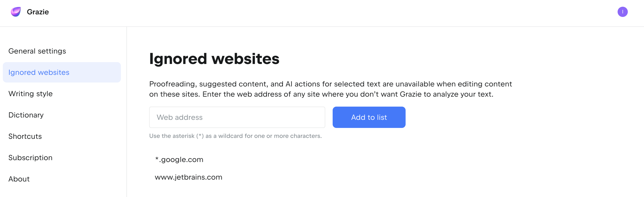Screen dimensions: 644x197
Task: Select the *.google.com ignored entry
Action: (x=179, y=159)
